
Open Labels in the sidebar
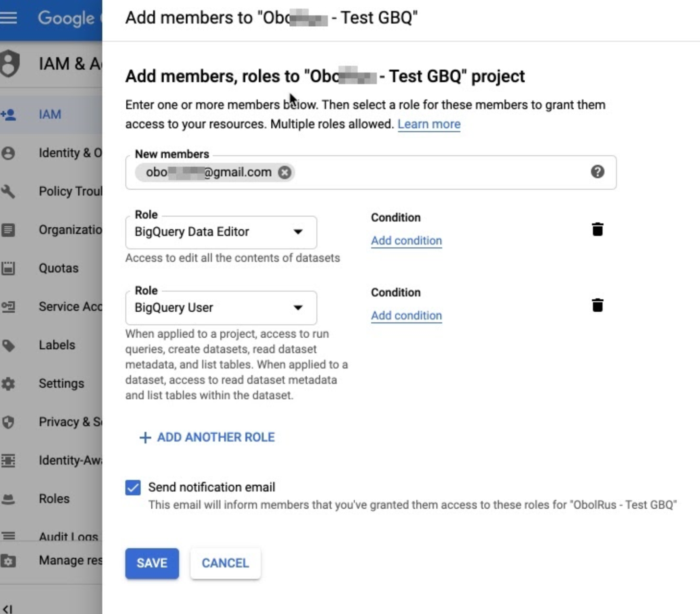click(57, 345)
